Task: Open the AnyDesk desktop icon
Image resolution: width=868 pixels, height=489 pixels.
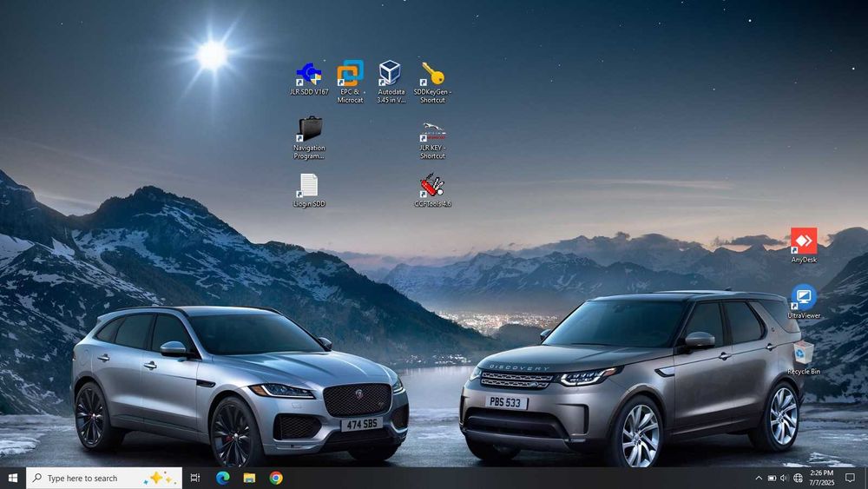Action: click(803, 245)
